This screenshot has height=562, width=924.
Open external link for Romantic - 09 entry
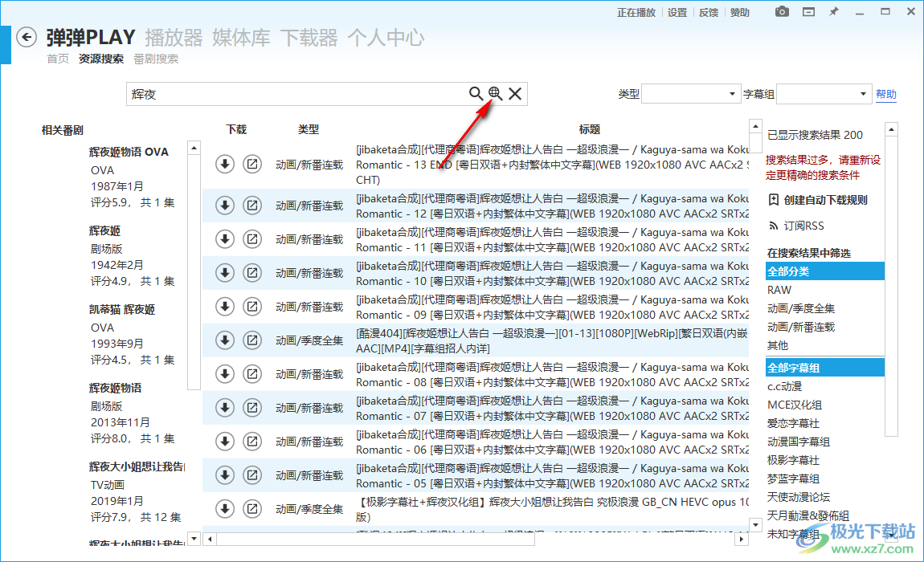click(x=252, y=307)
